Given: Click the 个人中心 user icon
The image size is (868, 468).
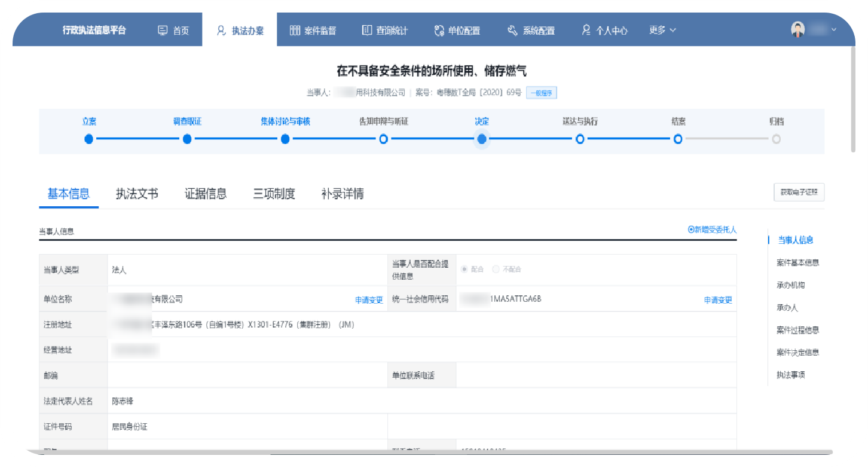Looking at the screenshot, I should (586, 30).
